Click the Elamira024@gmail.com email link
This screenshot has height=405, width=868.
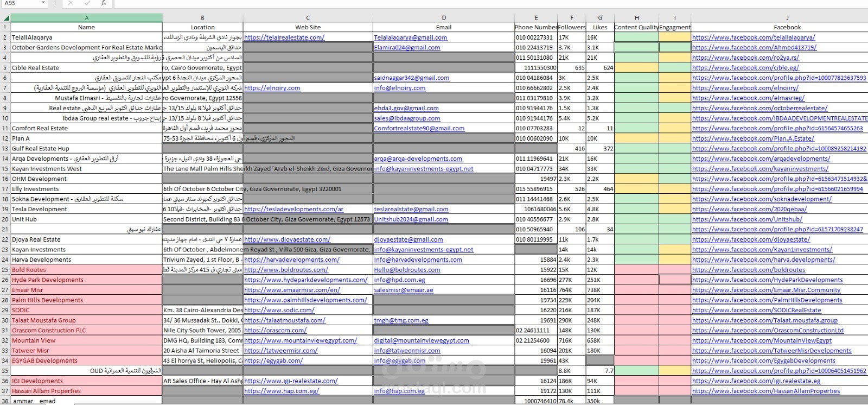click(x=407, y=47)
